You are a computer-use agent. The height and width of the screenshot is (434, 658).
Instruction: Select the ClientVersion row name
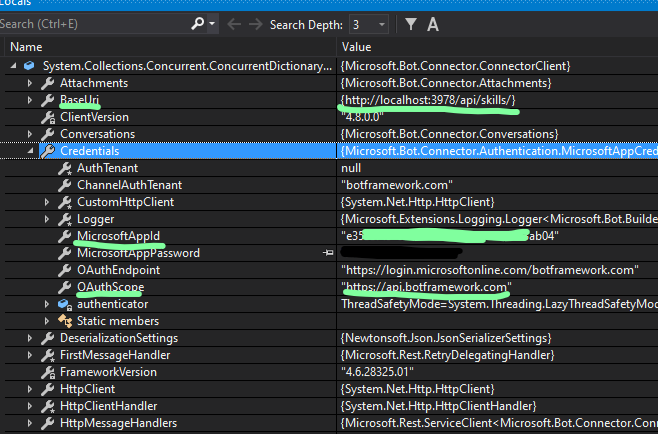point(94,117)
